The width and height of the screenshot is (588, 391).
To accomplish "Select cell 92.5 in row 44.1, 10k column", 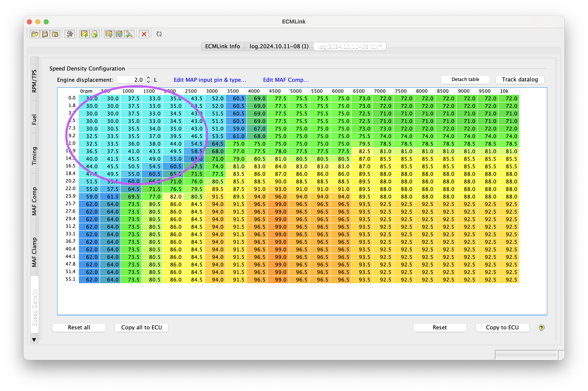I will (x=509, y=257).
